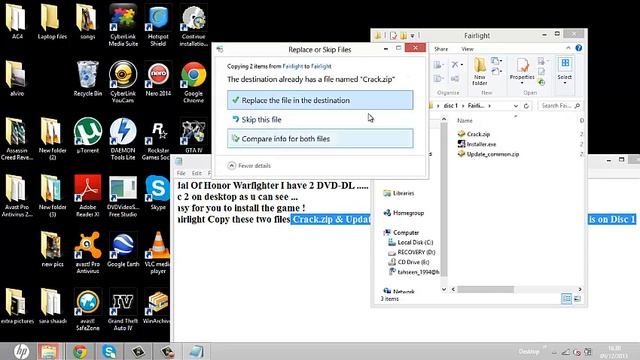
Task: Choose Replace the file in the destination
Action: (x=320, y=100)
